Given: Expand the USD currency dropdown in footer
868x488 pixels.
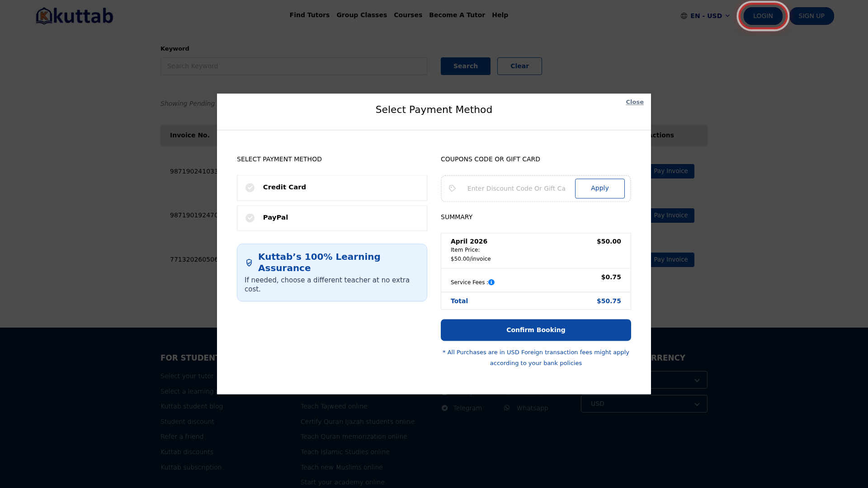Looking at the screenshot, I should (644, 404).
